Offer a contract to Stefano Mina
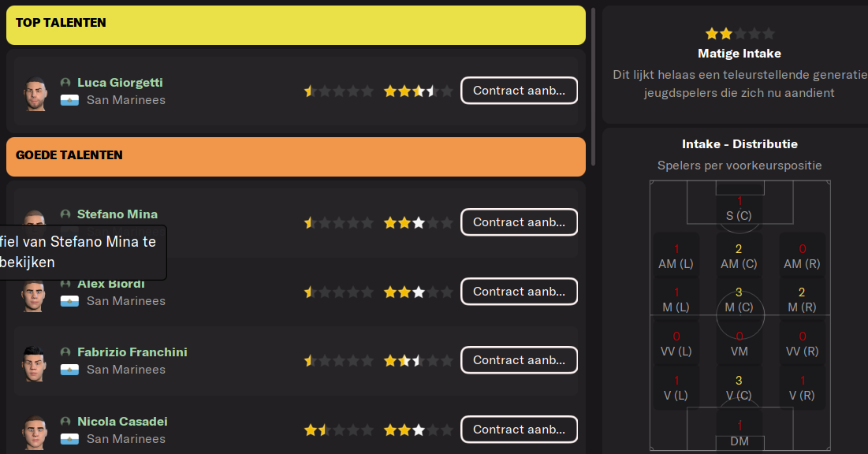868x454 pixels. [520, 222]
